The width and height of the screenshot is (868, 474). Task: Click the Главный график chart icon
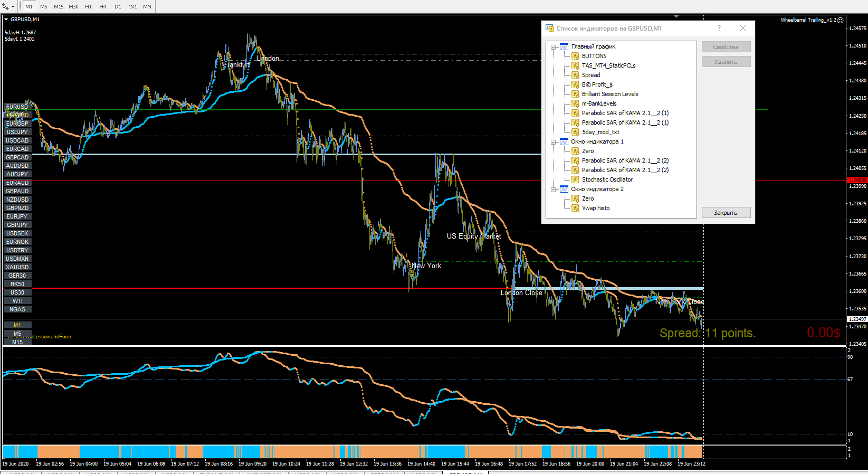coord(564,46)
